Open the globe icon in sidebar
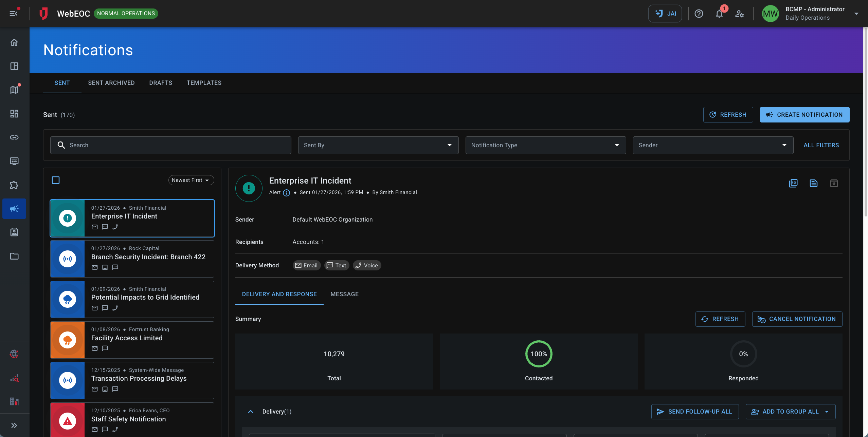 click(x=14, y=354)
